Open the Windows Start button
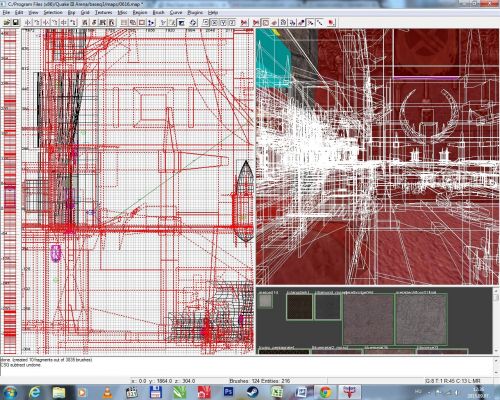 click(10, 392)
